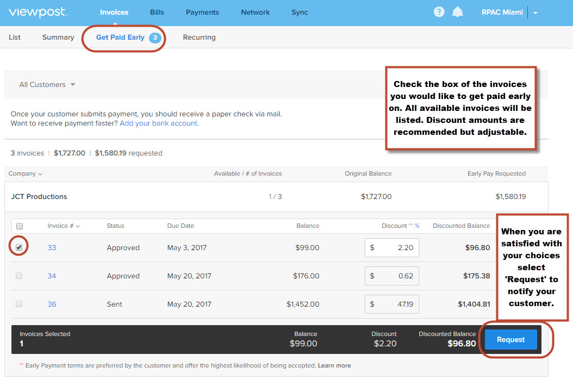Click the Due Date column header
The width and height of the screenshot is (573, 392).
(180, 226)
